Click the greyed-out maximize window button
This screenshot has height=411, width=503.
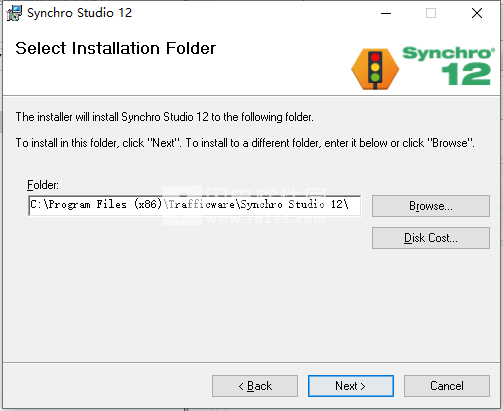(x=431, y=13)
